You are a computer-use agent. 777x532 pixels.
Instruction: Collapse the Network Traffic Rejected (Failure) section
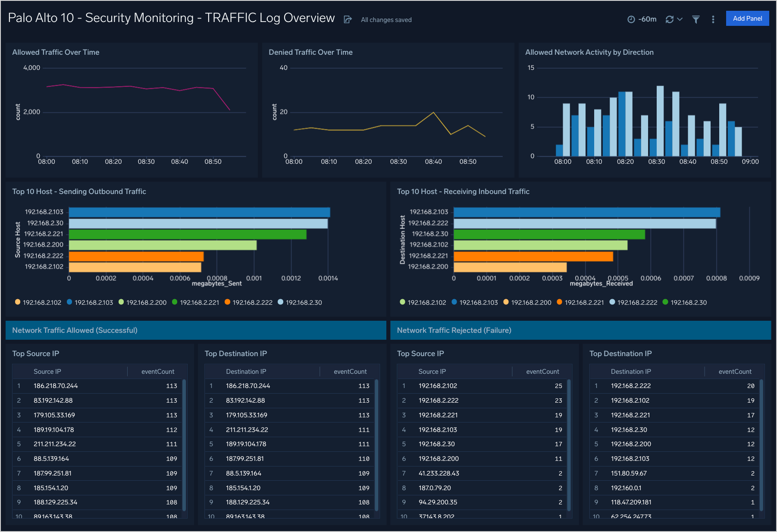click(453, 330)
